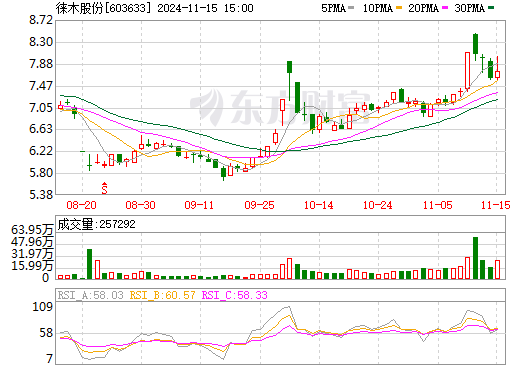
Task: Click the 7.88 price axis label
Action: point(41,64)
